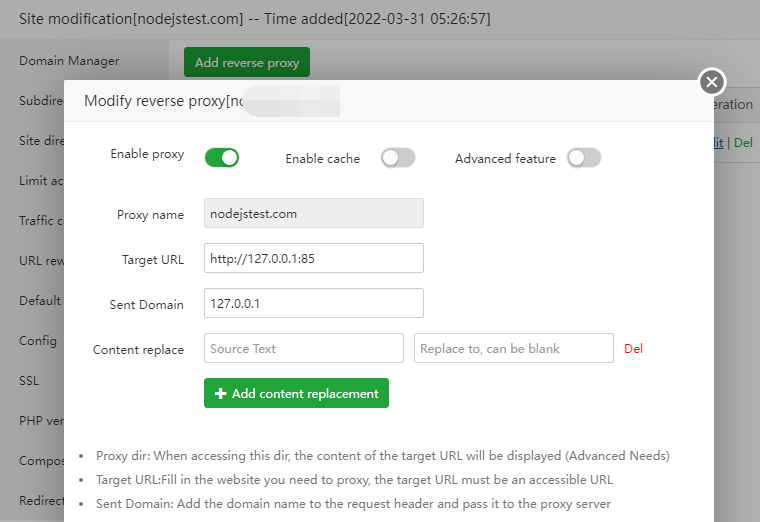Image resolution: width=760 pixels, height=522 pixels.
Task: Toggle the Advanced feature switch
Action: coord(584,158)
